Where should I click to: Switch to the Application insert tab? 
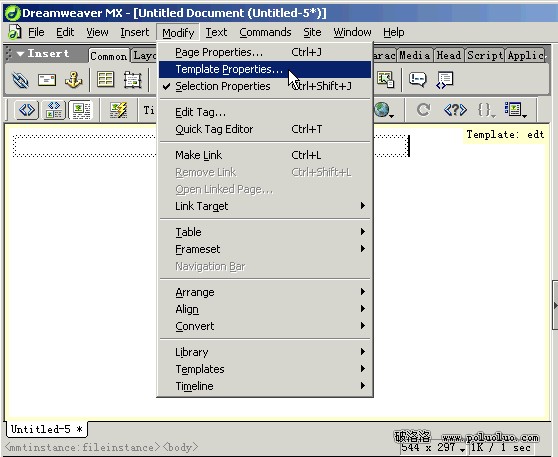coord(525,55)
